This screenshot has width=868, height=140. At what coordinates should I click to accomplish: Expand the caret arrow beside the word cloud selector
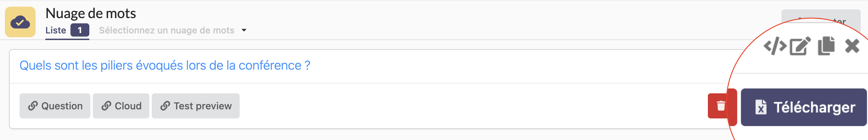244,30
